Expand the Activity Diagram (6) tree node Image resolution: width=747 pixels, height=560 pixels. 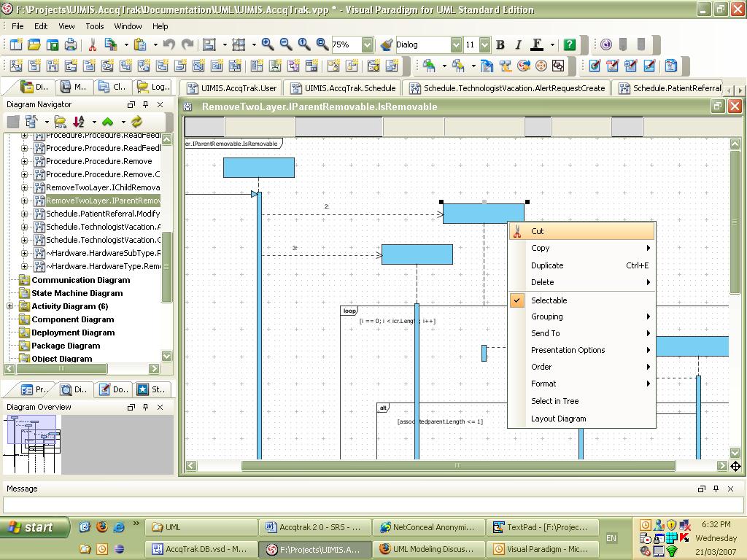[x=10, y=306]
